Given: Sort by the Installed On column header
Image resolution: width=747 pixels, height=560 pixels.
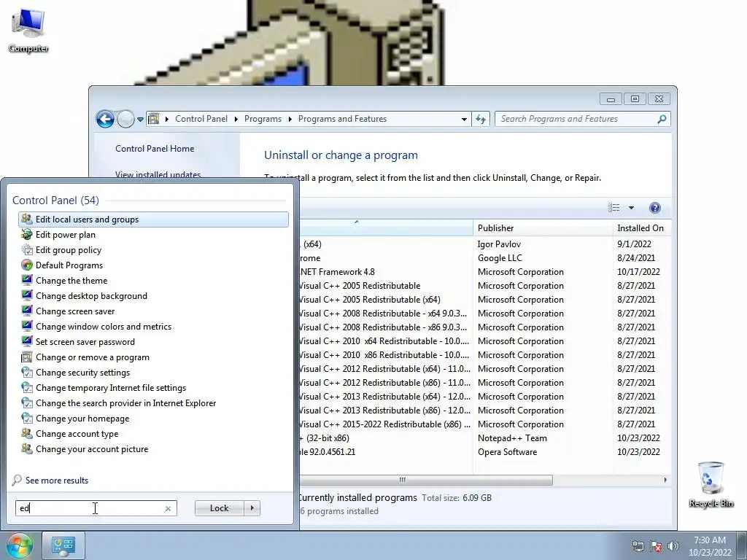Looking at the screenshot, I should point(642,228).
